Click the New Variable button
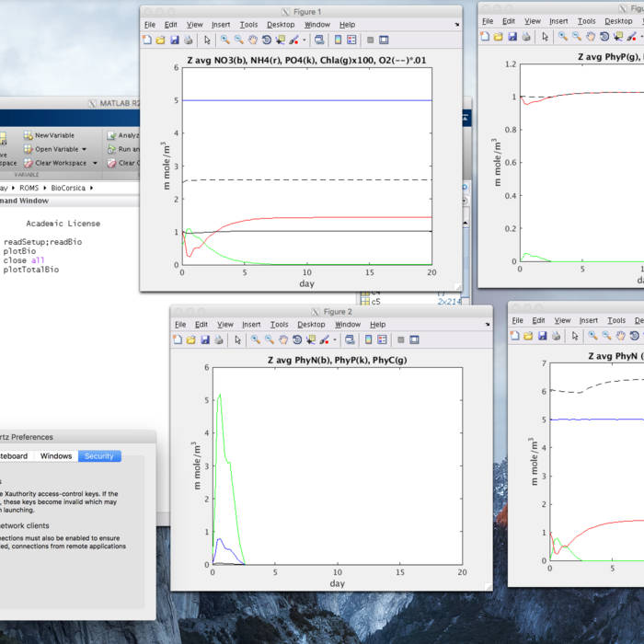Viewport: 644px width, 644px height. point(53,135)
